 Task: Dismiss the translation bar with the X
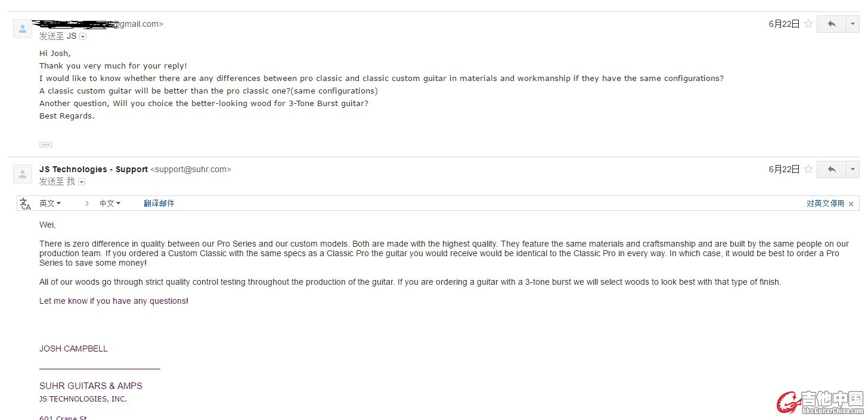(x=851, y=204)
